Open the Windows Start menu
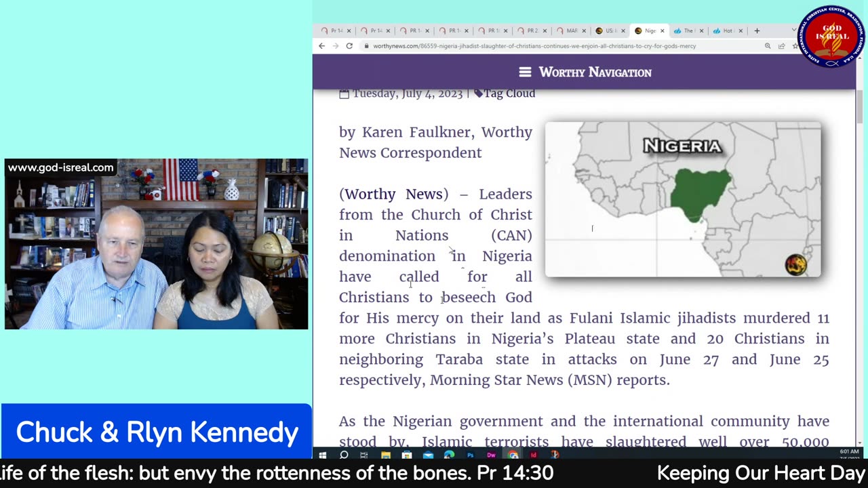 (323, 455)
